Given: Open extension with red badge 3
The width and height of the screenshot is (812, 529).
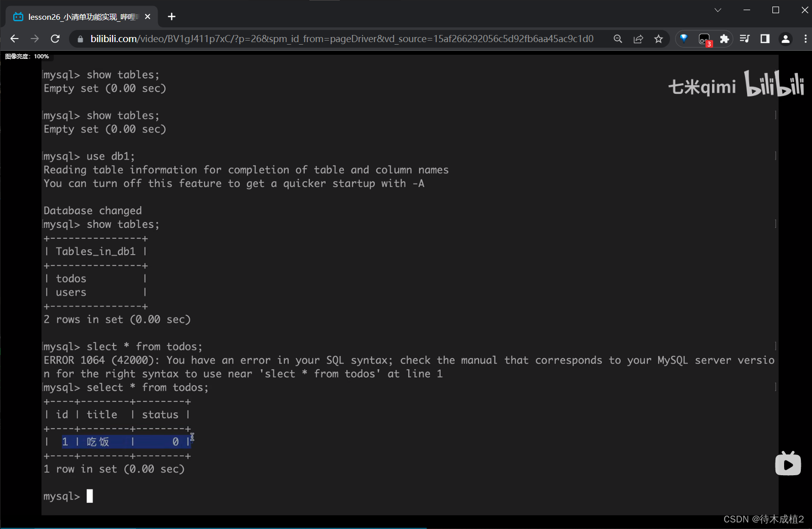Looking at the screenshot, I should pos(704,39).
